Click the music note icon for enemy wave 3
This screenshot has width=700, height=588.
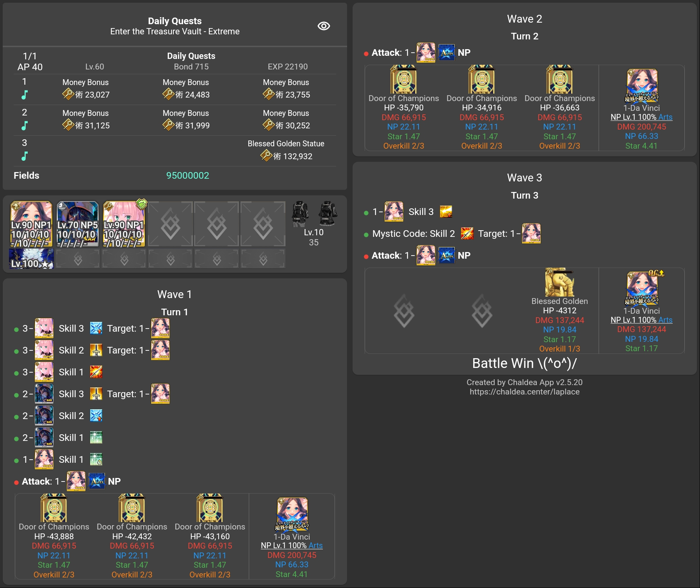pos(24,156)
